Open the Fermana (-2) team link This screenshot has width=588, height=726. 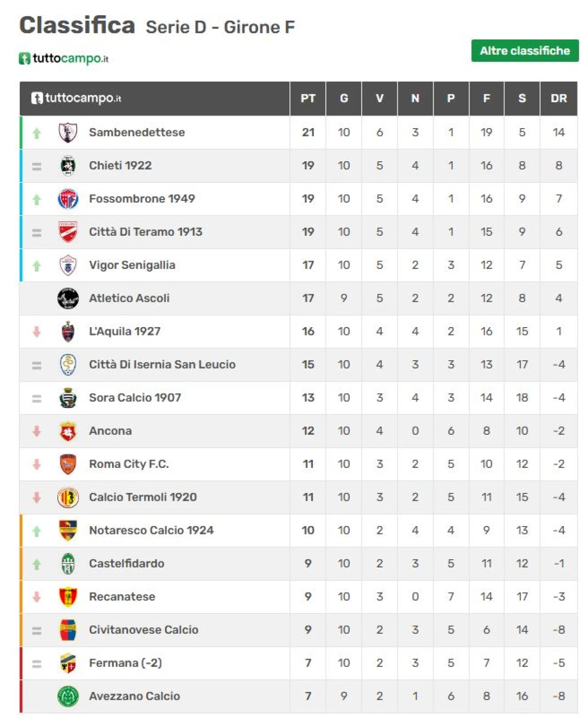tap(125, 663)
